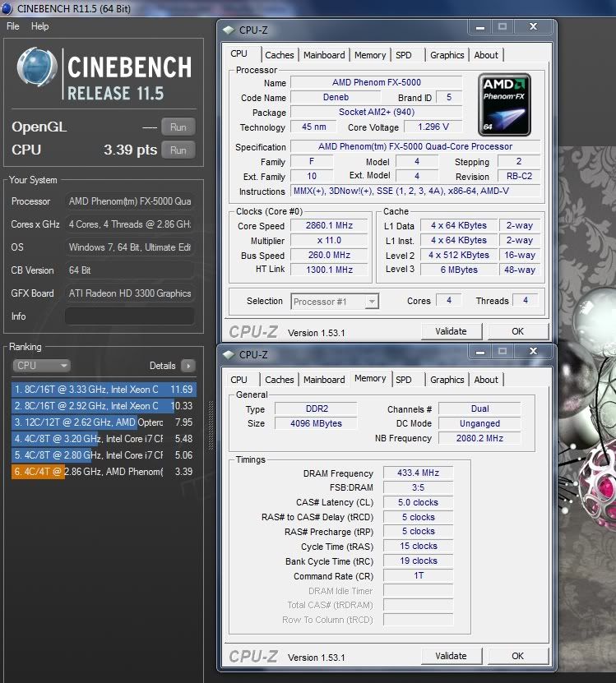Click the empty Info input field
616x683 pixels.
(x=129, y=316)
